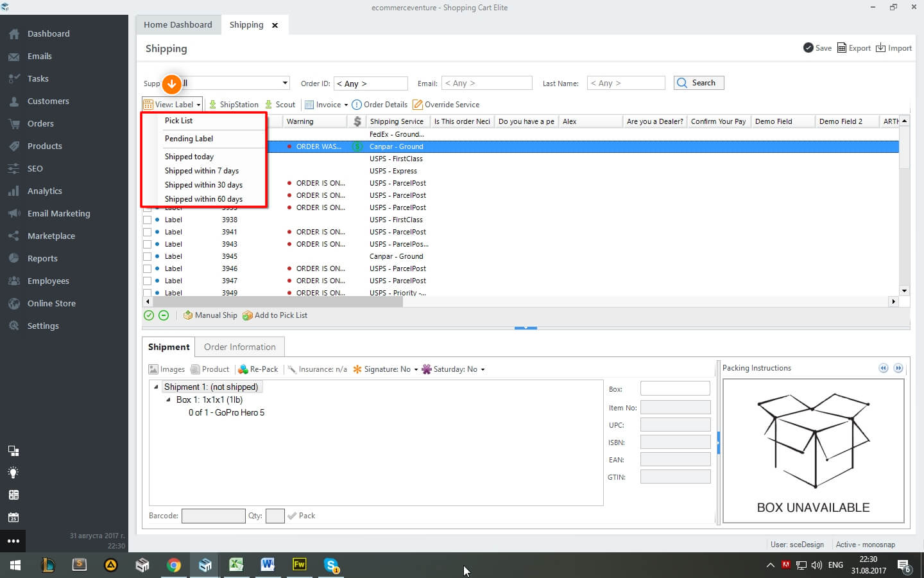This screenshot has width=924, height=578.
Task: Open Adobe Fireworks from the taskbar
Action: click(x=299, y=565)
